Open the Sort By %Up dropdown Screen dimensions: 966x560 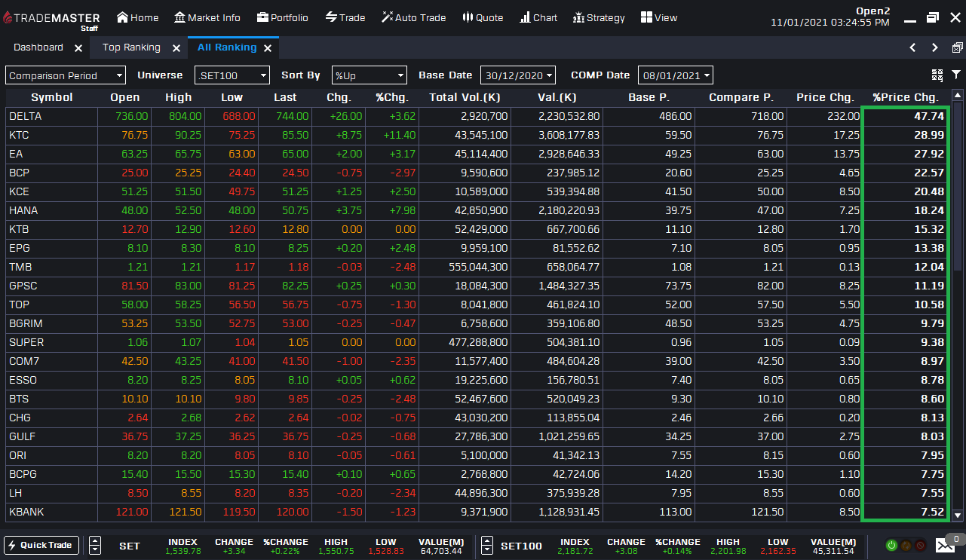[x=370, y=75]
